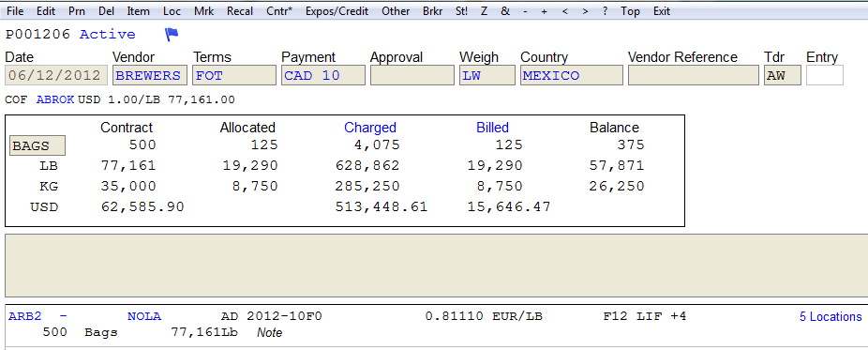Click the Weigh field LW

coord(487,75)
